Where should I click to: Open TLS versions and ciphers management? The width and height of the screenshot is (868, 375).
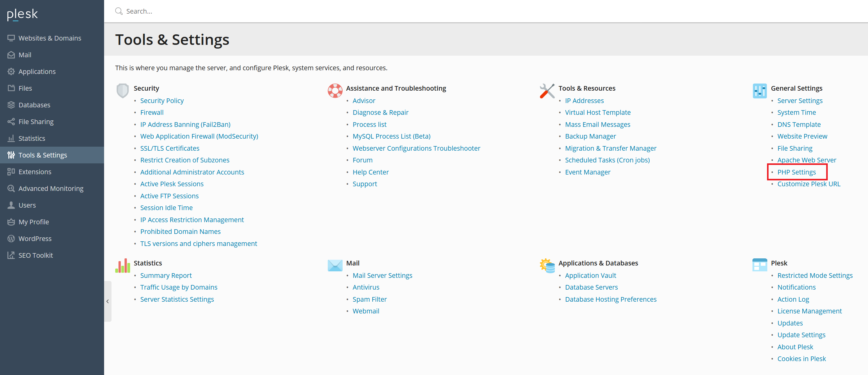(x=199, y=244)
